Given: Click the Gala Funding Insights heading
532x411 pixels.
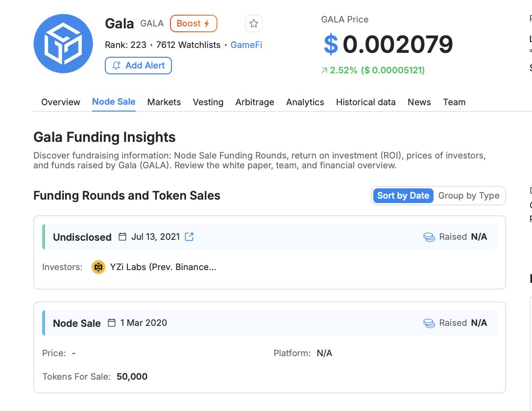Looking at the screenshot, I should tap(104, 137).
